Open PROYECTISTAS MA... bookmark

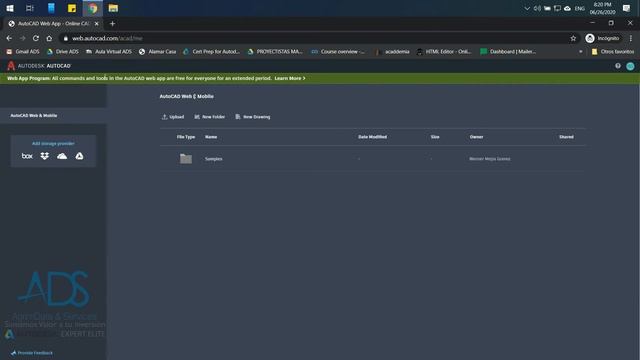click(275, 51)
